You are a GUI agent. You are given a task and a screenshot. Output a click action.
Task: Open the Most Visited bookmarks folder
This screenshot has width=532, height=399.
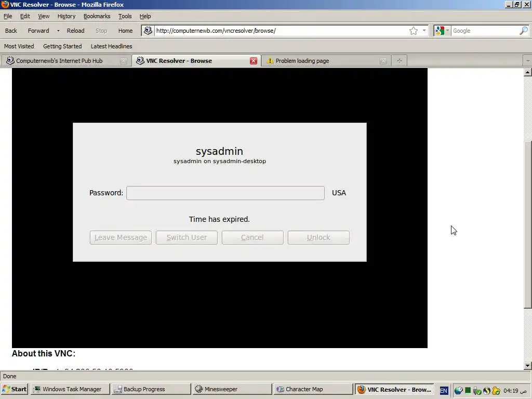coord(19,46)
